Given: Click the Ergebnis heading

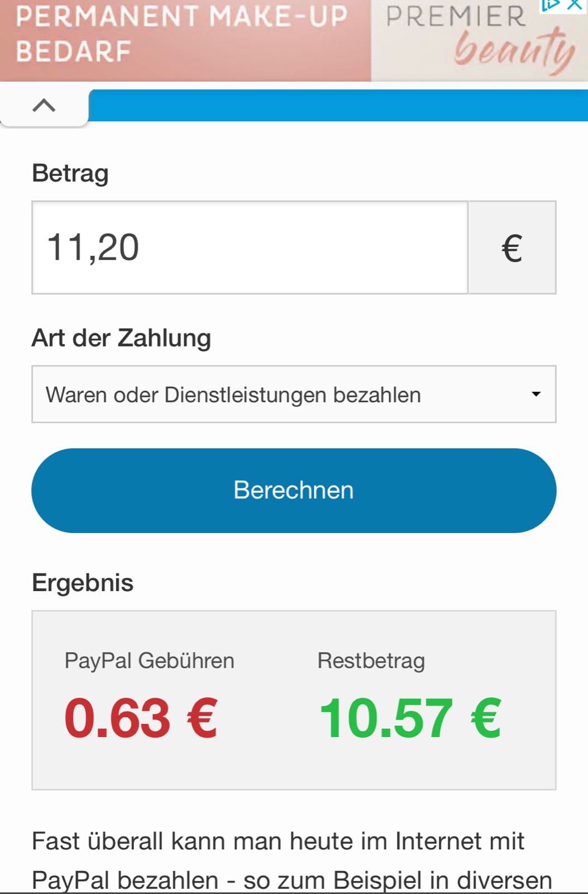Looking at the screenshot, I should (83, 583).
